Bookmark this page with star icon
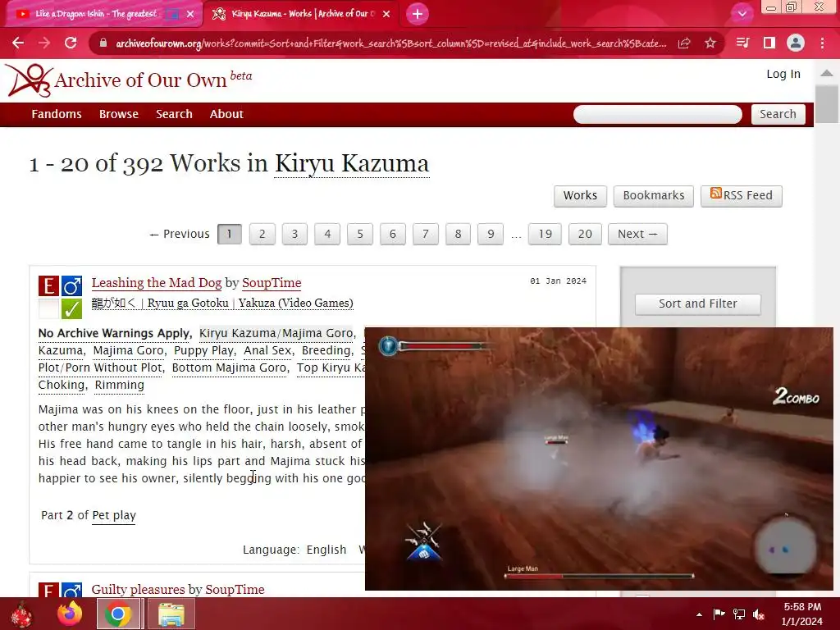 710,43
